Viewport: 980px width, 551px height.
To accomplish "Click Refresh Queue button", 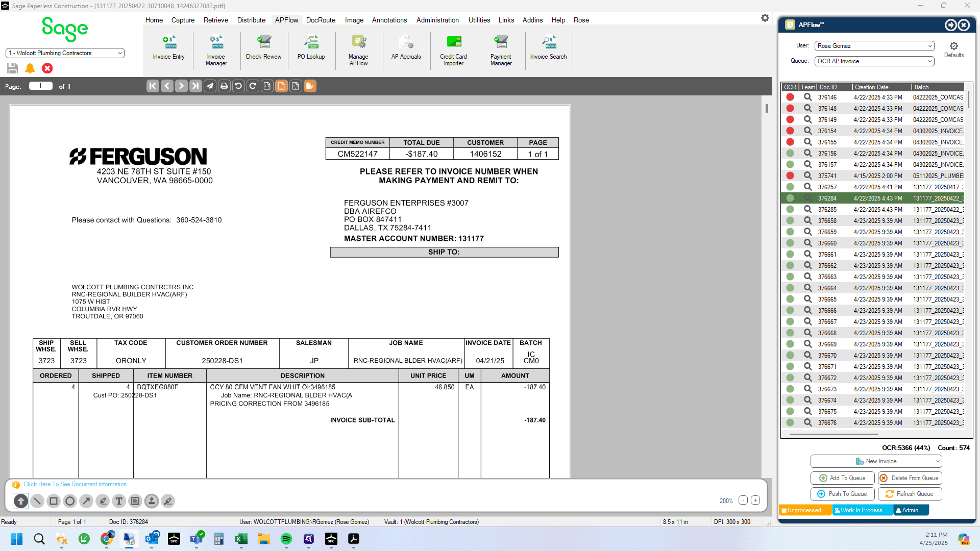I will click(x=910, y=494).
